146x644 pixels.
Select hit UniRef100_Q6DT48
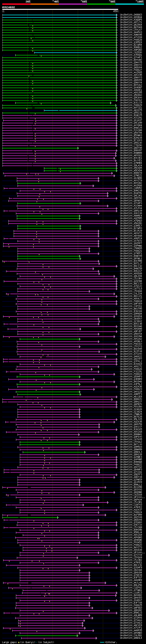[x=131, y=148]
